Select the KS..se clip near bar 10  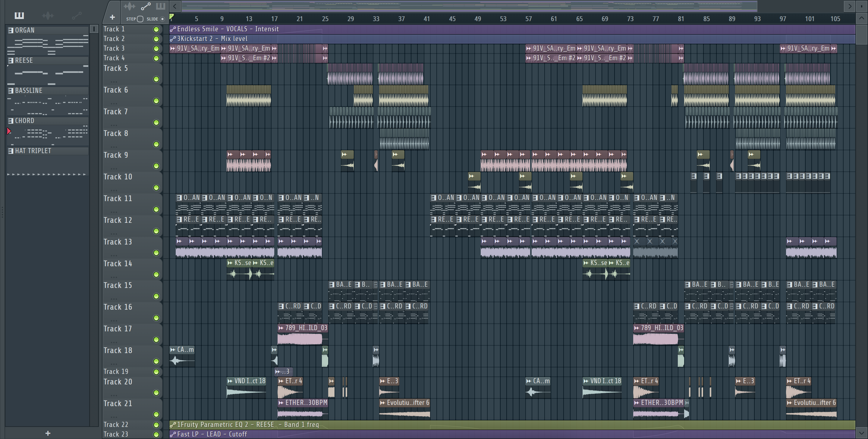(x=239, y=270)
